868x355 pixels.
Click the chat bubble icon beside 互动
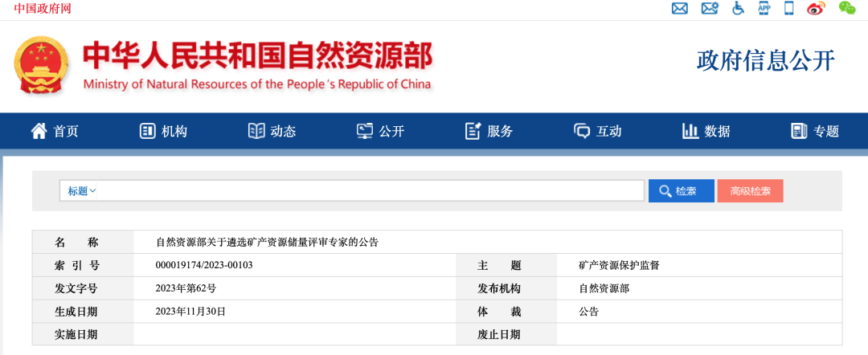click(582, 132)
